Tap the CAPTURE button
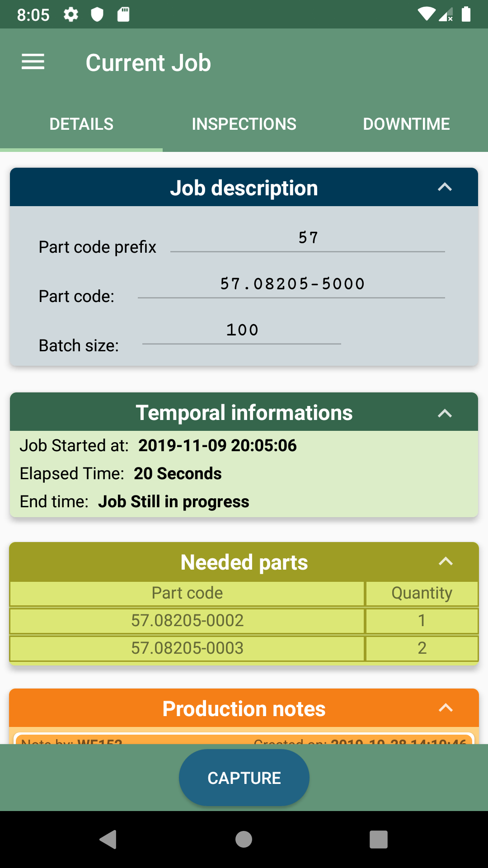 244,778
